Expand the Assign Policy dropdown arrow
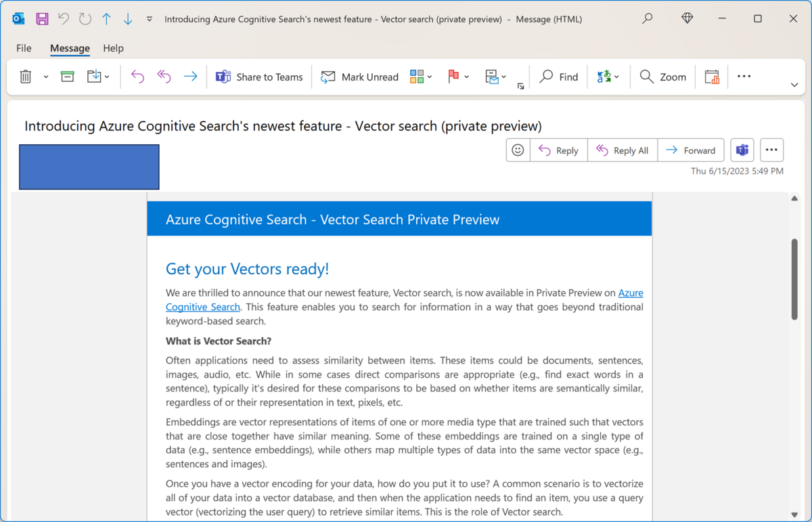 [x=504, y=77]
